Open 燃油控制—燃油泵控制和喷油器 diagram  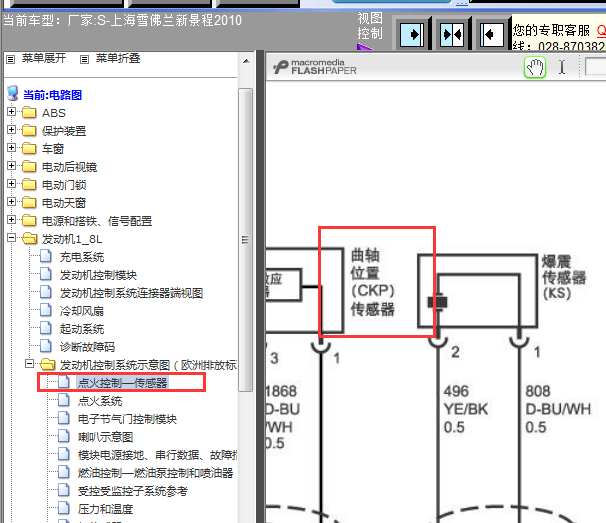pos(155,473)
